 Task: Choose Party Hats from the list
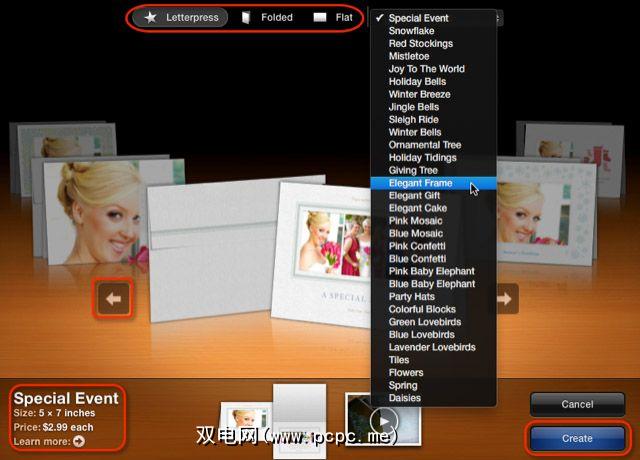(x=433, y=296)
